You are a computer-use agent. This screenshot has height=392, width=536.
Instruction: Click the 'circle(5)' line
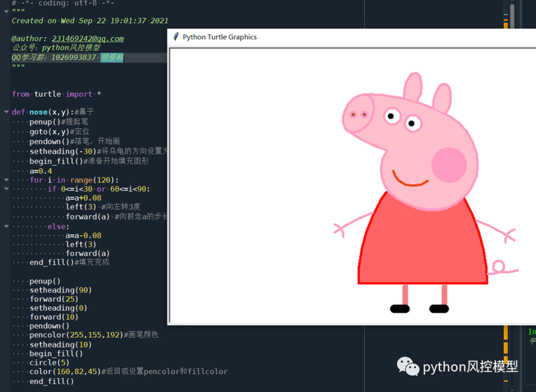coord(50,363)
